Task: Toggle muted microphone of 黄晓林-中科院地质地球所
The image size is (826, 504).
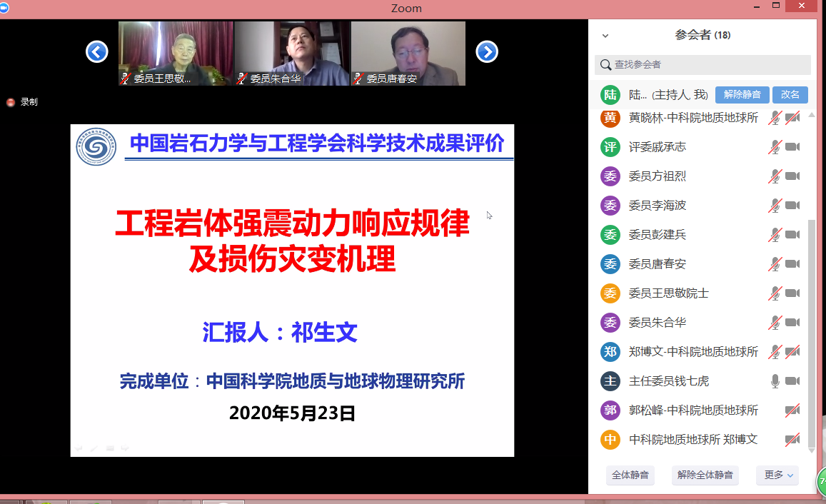Action: 775,118
